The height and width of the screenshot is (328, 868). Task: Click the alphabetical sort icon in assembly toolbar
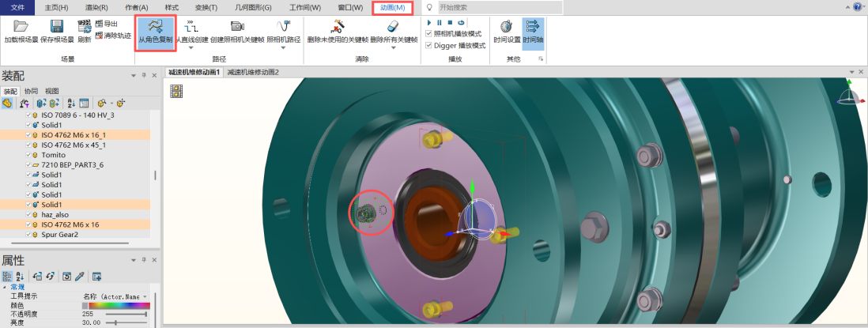tap(71, 103)
